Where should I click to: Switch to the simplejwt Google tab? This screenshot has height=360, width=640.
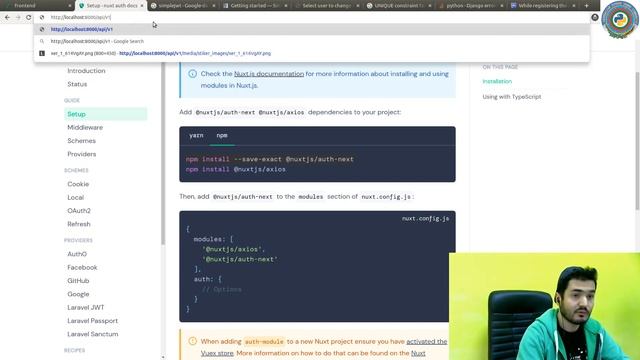[x=182, y=6]
